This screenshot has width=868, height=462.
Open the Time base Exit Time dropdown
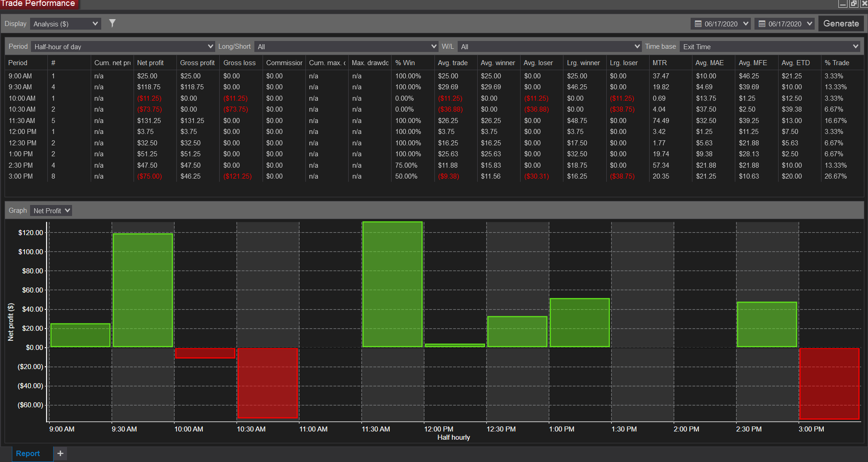770,46
